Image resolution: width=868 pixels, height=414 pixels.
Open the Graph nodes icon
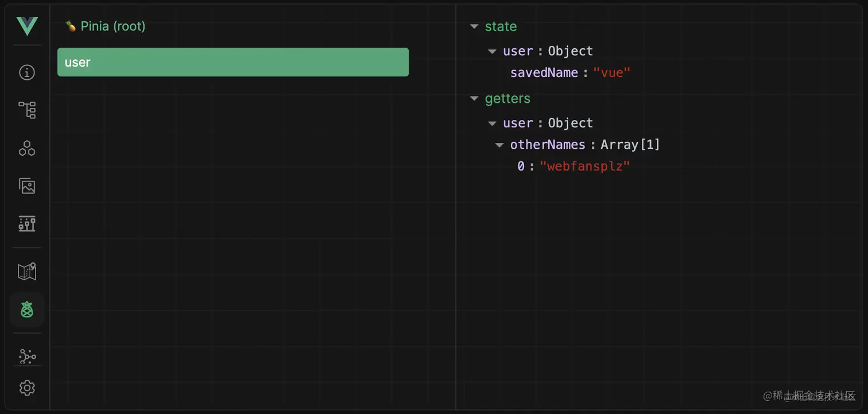[x=27, y=357]
